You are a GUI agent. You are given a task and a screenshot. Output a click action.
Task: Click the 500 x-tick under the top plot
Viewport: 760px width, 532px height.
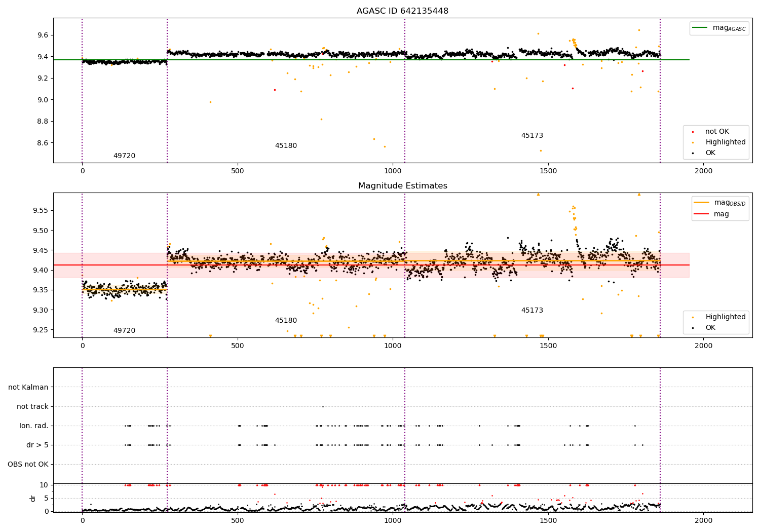[x=238, y=171]
